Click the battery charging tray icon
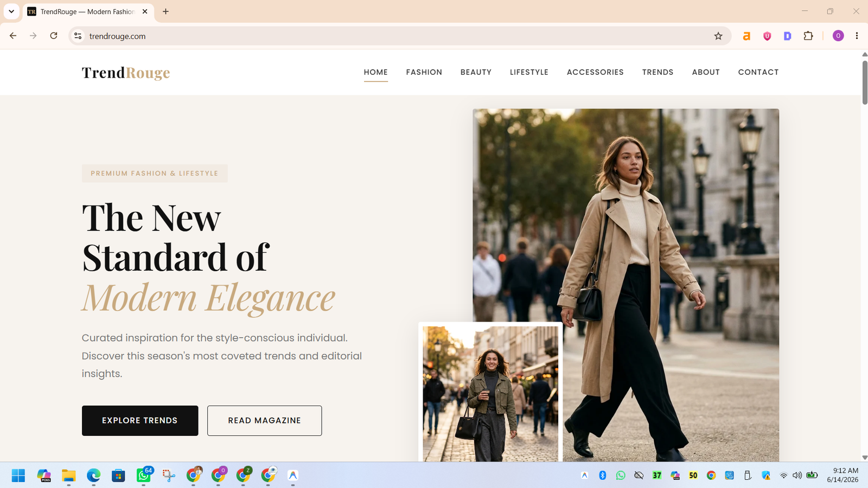Viewport: 868px width, 488px height. (x=812, y=475)
